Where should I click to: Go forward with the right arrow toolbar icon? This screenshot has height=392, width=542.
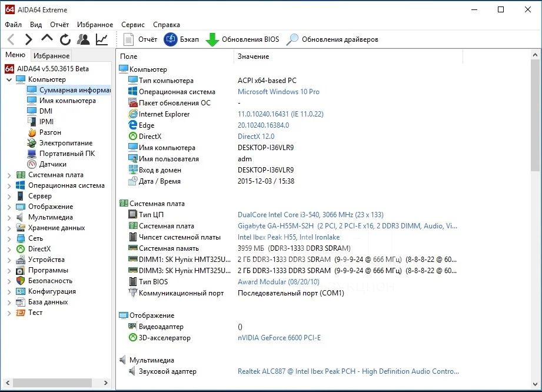pos(28,39)
